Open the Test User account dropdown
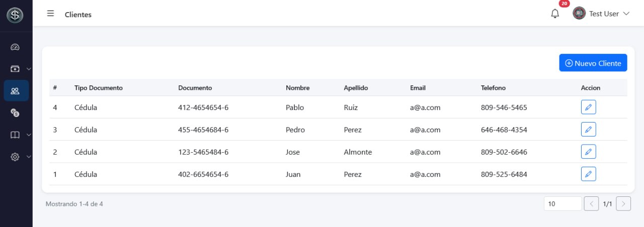This screenshot has width=644, height=227. [601, 14]
